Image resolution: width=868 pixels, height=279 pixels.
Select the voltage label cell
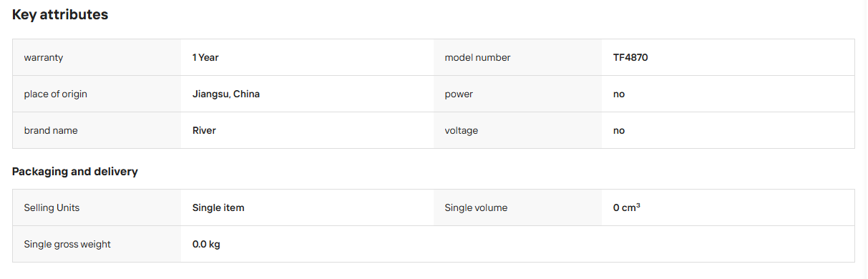pos(517,130)
